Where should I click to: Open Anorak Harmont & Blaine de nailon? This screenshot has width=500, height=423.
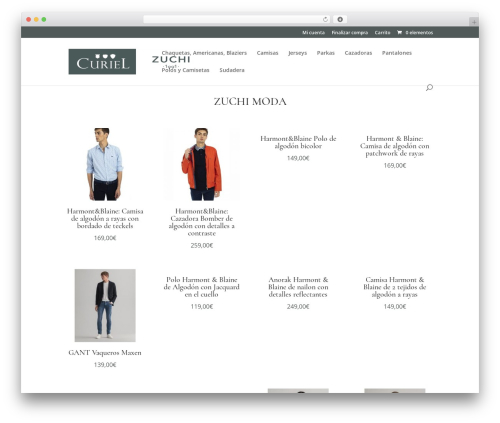298,287
